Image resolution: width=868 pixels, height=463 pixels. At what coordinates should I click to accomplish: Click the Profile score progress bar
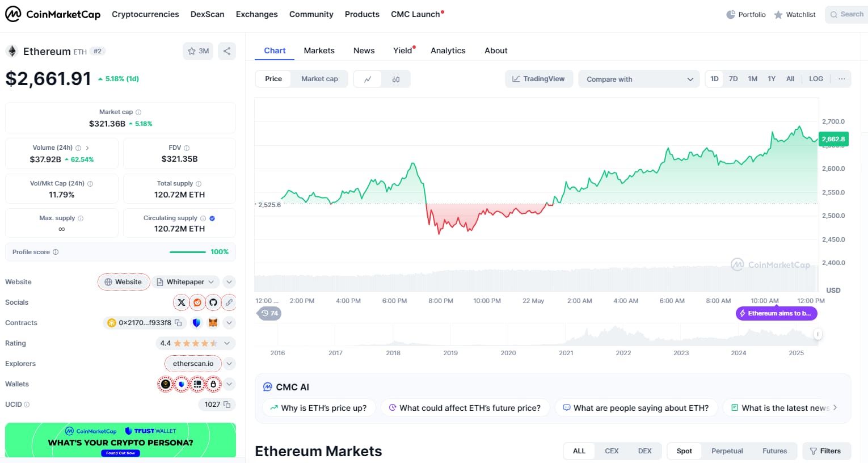click(188, 252)
